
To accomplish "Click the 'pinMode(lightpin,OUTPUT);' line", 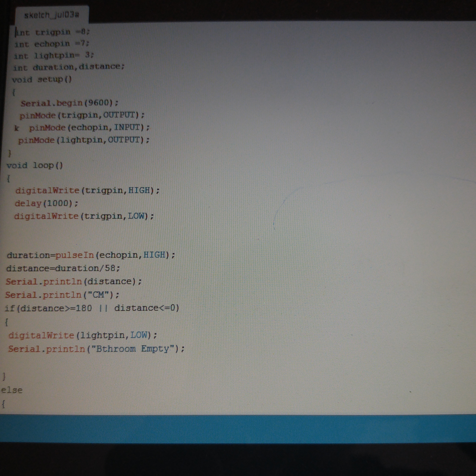I will 84,140.
